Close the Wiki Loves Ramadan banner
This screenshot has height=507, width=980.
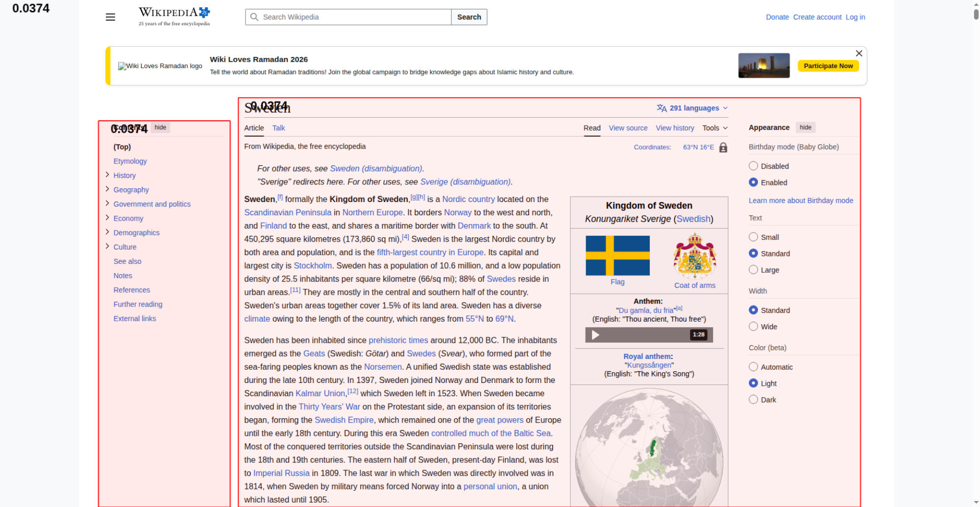(858, 53)
